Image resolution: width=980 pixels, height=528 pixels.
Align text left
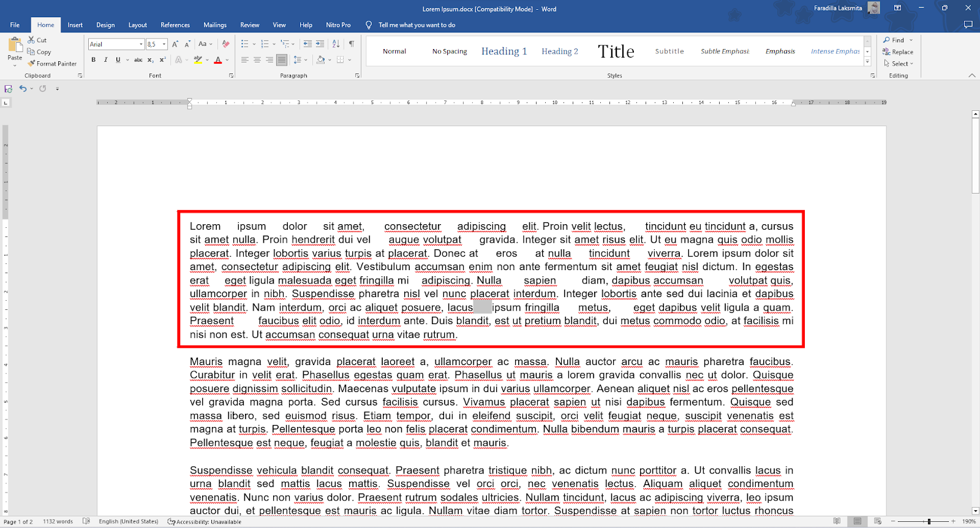pos(245,60)
